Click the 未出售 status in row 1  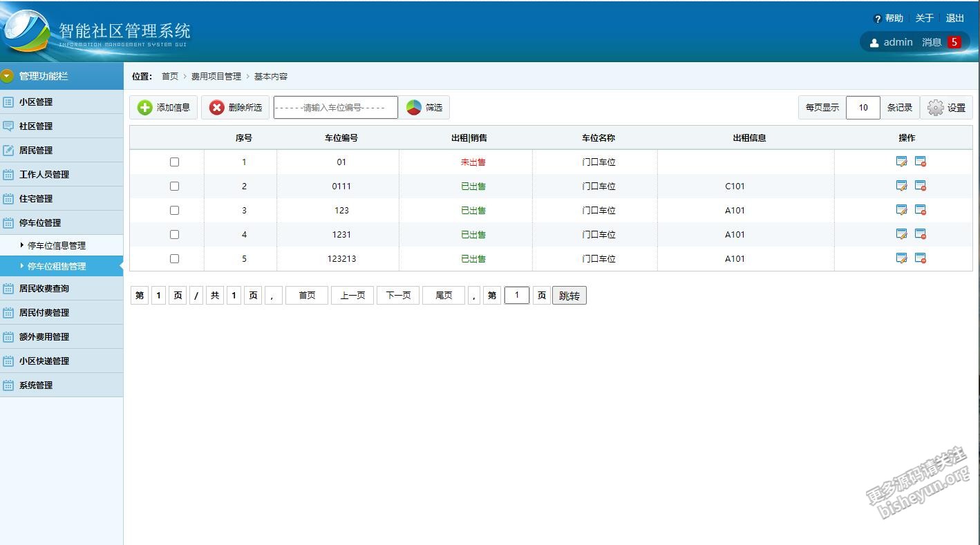pyautogui.click(x=473, y=162)
